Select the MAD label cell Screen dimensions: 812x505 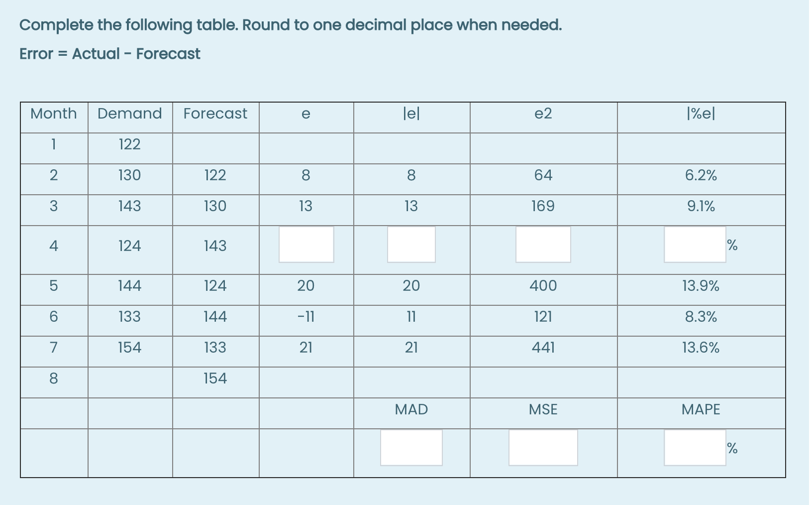point(411,409)
